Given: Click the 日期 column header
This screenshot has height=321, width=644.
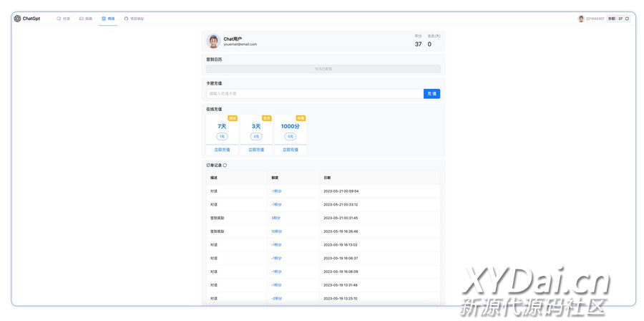Looking at the screenshot, I should [326, 177].
